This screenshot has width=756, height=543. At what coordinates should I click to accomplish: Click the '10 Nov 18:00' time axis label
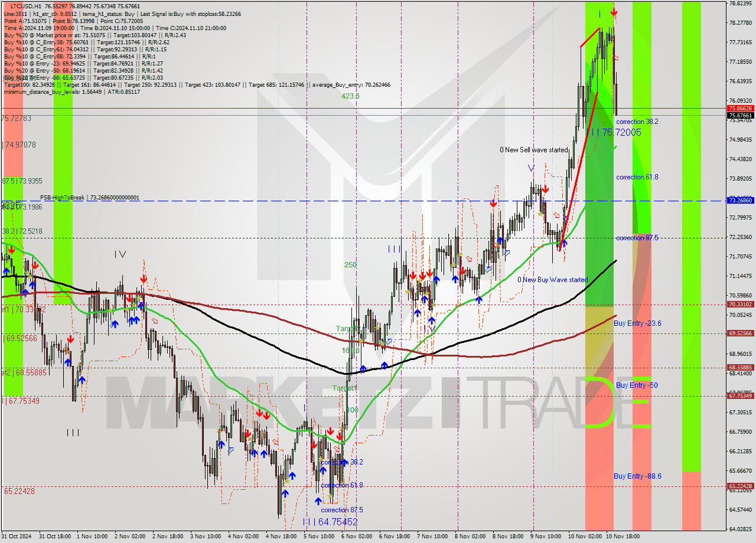[x=623, y=537]
